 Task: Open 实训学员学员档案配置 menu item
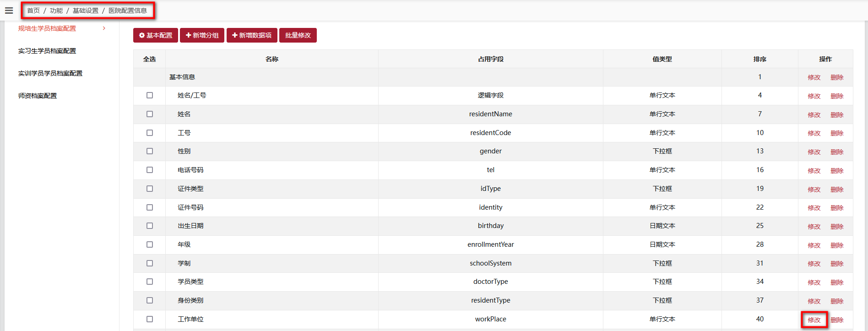[50, 73]
